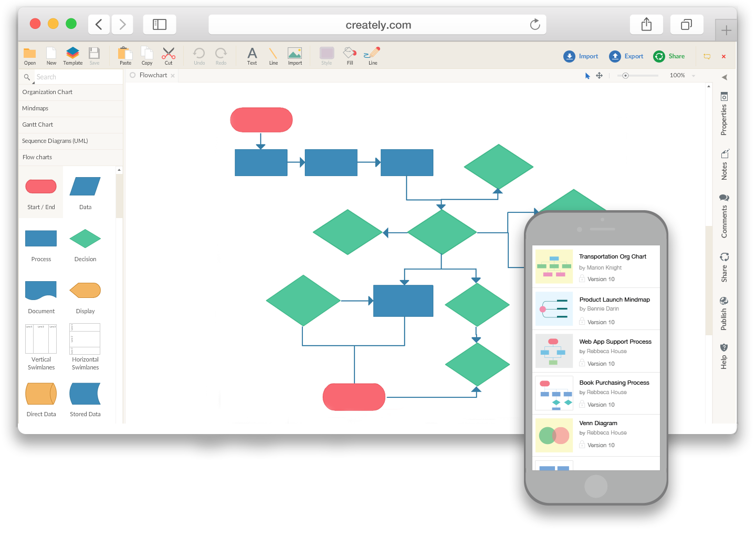Collapse the right side panel arrow
The height and width of the screenshot is (536, 756).
tap(724, 77)
